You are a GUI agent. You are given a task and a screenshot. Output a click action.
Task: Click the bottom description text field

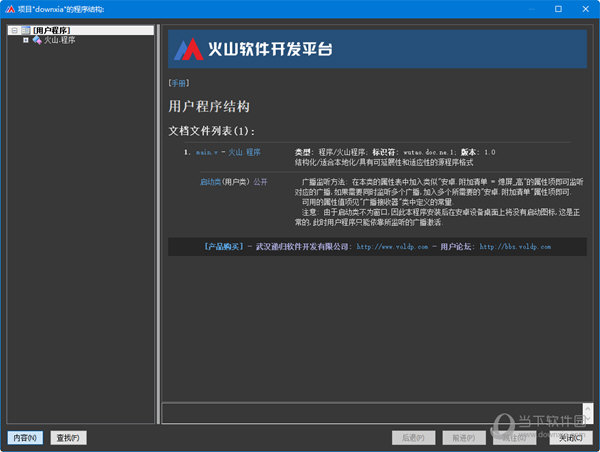tap(372, 413)
